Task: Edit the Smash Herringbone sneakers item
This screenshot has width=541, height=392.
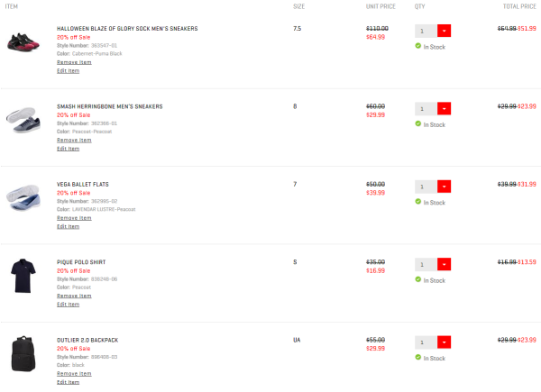Action: 68,149
